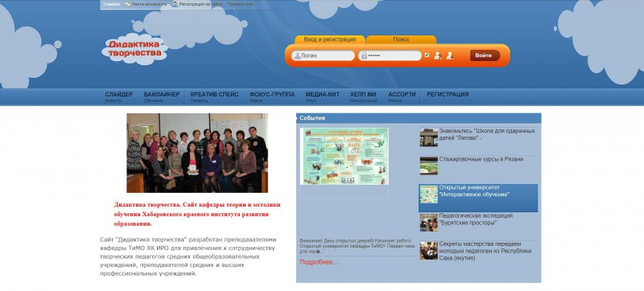644x291 pixels.
Task: Click the thumbnail beside Стажировочные курсы в Рязани
Action: tap(428, 166)
